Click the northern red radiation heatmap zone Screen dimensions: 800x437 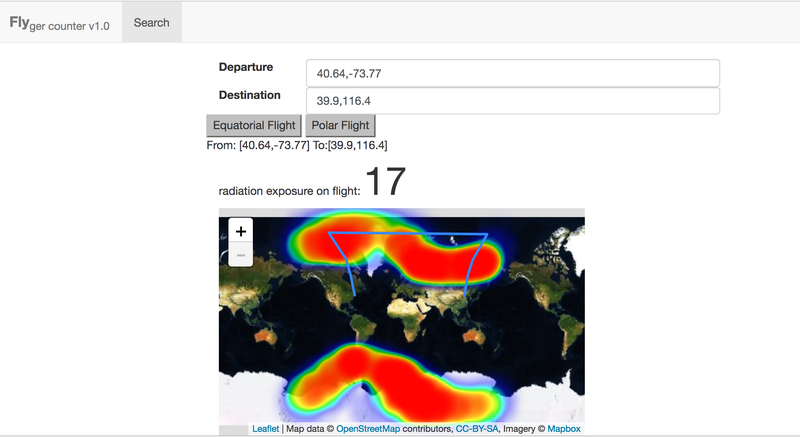pyautogui.click(x=440, y=255)
